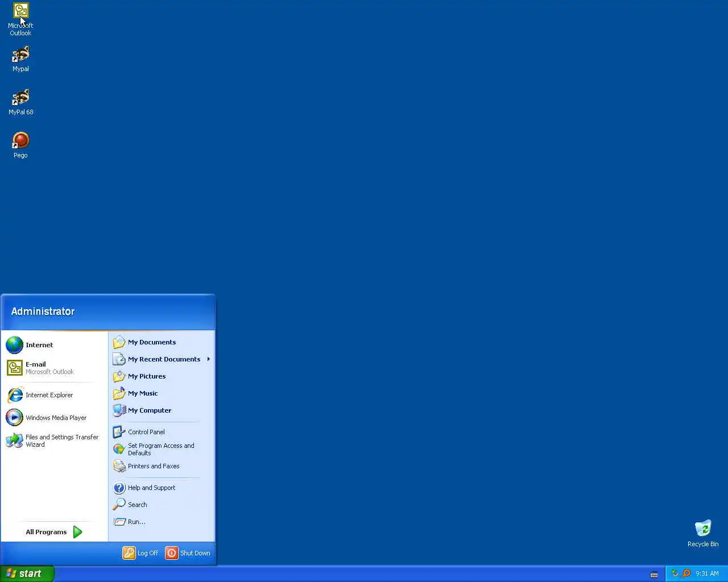Expand All Programs menu
The height and width of the screenshot is (582, 728).
(55, 532)
